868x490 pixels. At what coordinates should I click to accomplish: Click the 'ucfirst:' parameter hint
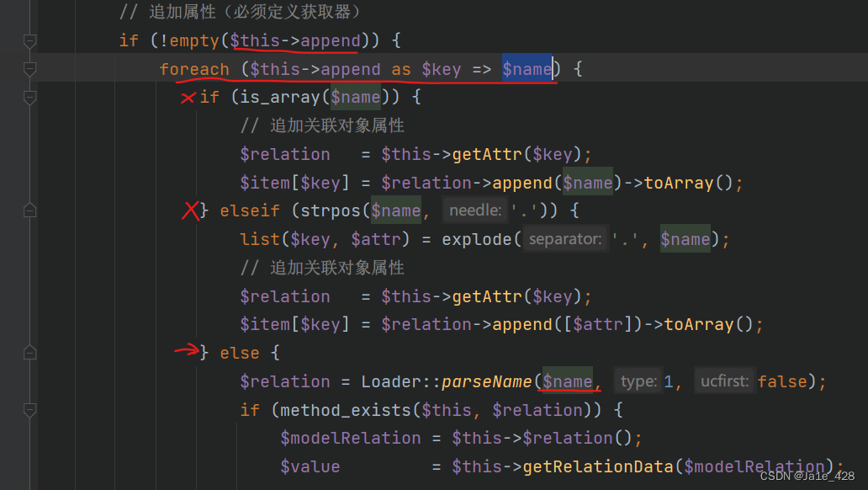coord(724,381)
